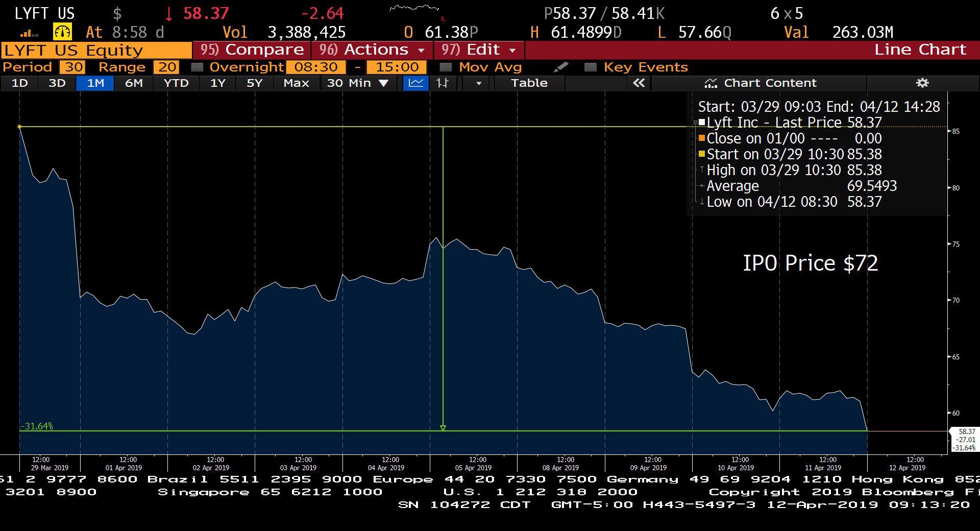Select the 6M range tab
Image resolution: width=980 pixels, height=531 pixels.
pyautogui.click(x=134, y=83)
